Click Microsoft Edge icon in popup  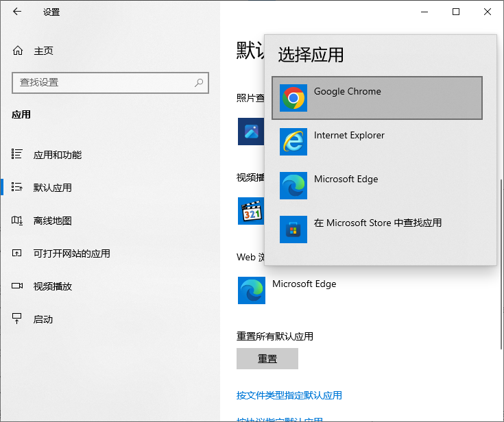293,186
